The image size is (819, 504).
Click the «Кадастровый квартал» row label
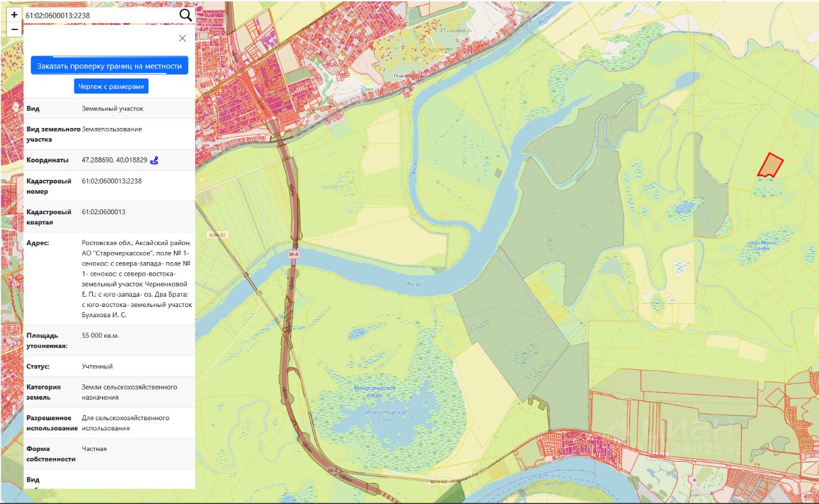[x=49, y=217]
